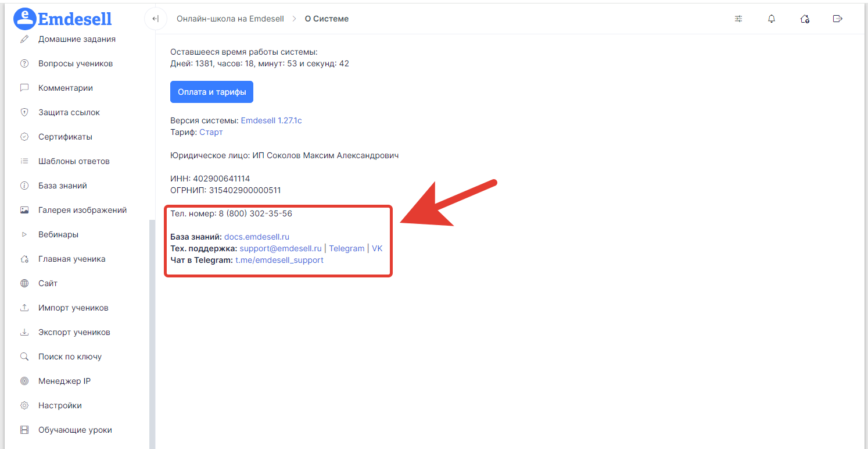The image size is (868, 449).
Task: Open Домашние задания in sidebar
Action: point(77,40)
